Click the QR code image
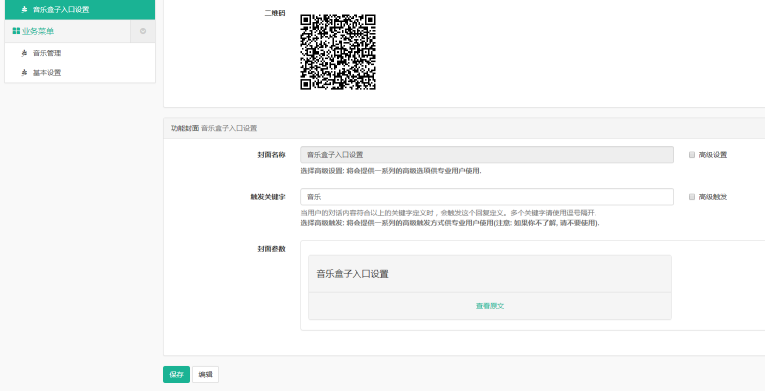This screenshot has height=391, width=765. click(338, 52)
